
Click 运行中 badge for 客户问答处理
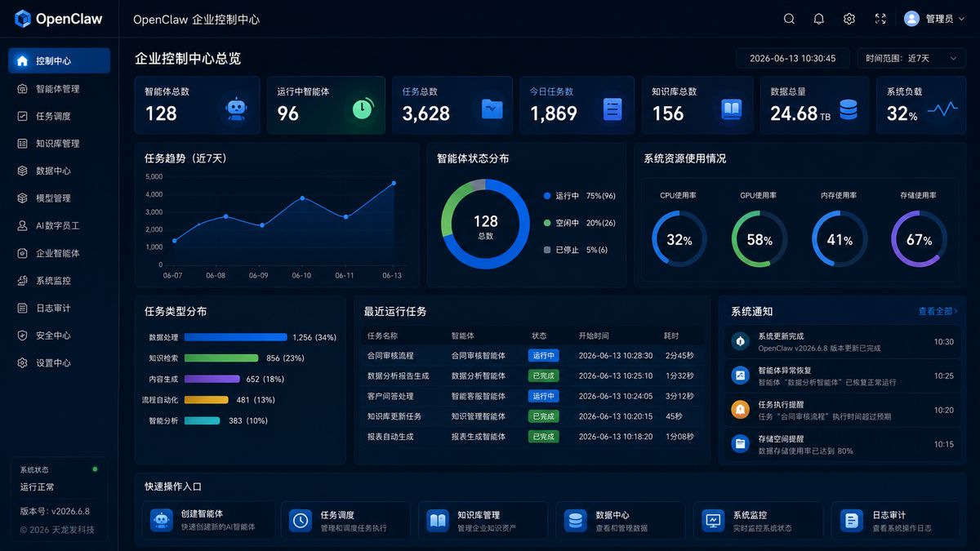point(543,396)
